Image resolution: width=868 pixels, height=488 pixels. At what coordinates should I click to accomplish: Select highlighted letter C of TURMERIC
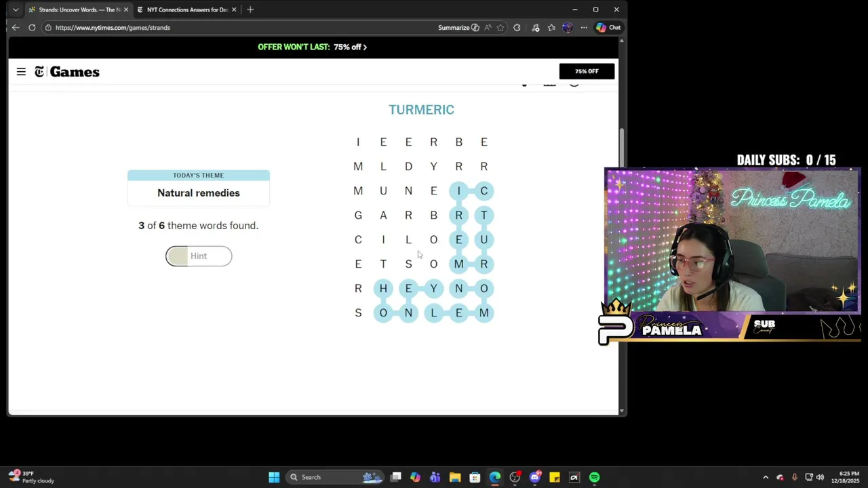tap(484, 190)
